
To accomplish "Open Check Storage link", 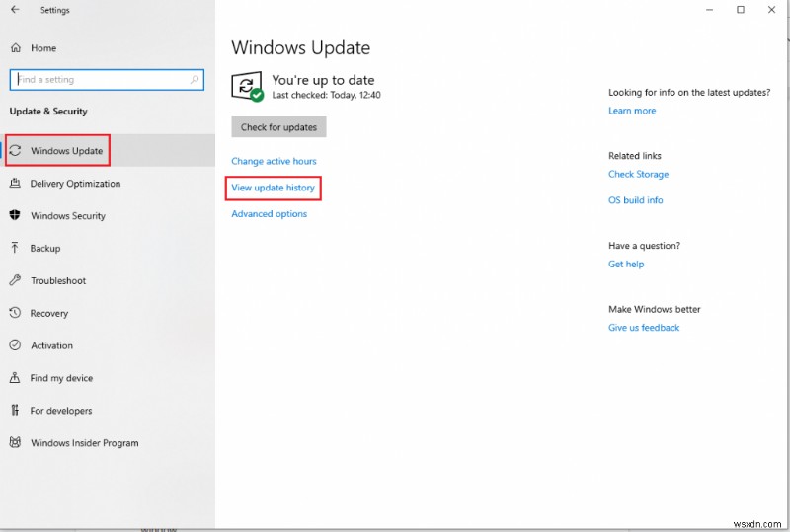I will click(638, 174).
